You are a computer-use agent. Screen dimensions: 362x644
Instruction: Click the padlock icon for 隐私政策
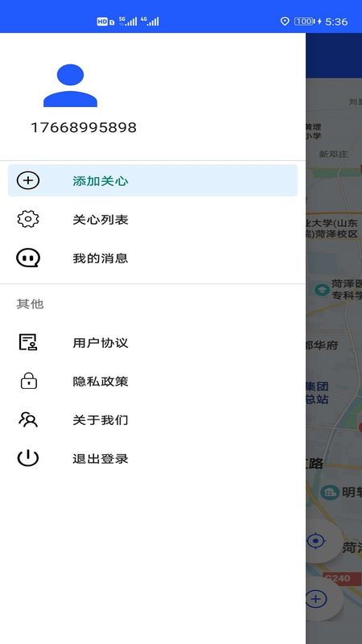[x=29, y=381]
